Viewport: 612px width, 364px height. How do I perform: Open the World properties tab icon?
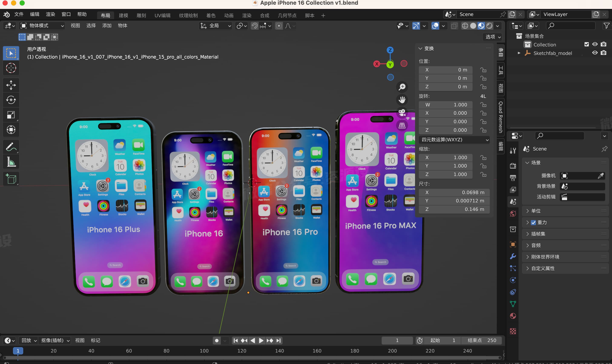[x=513, y=214]
